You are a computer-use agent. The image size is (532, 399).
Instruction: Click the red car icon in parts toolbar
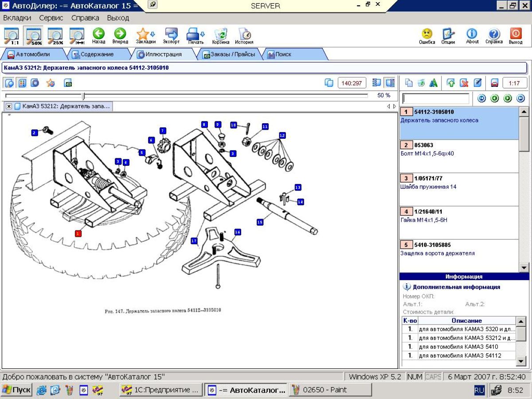pos(495,83)
